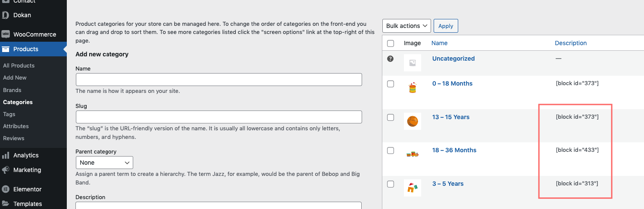Screen dimensions: 644x209
Task: Click the Marketing megaphone icon
Action: pos(6,170)
